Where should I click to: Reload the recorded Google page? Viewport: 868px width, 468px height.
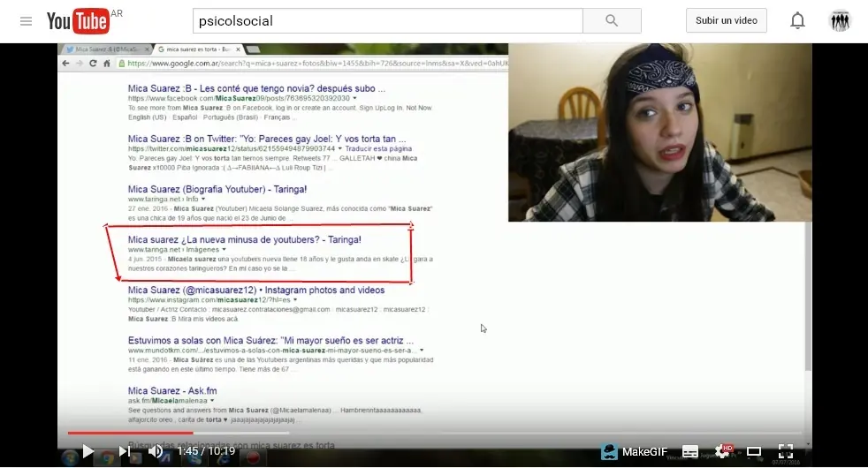click(93, 63)
